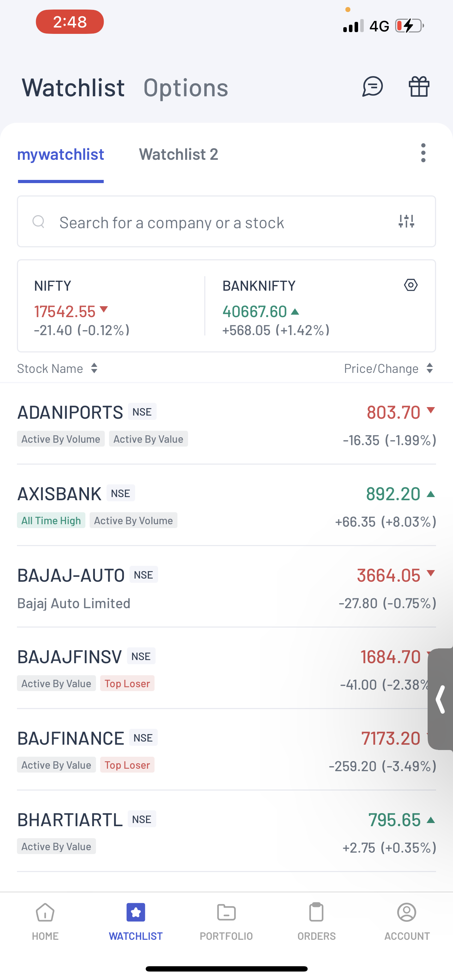The height and width of the screenshot is (980, 453).
Task: Open index settings hexagon icon
Action: (x=410, y=285)
